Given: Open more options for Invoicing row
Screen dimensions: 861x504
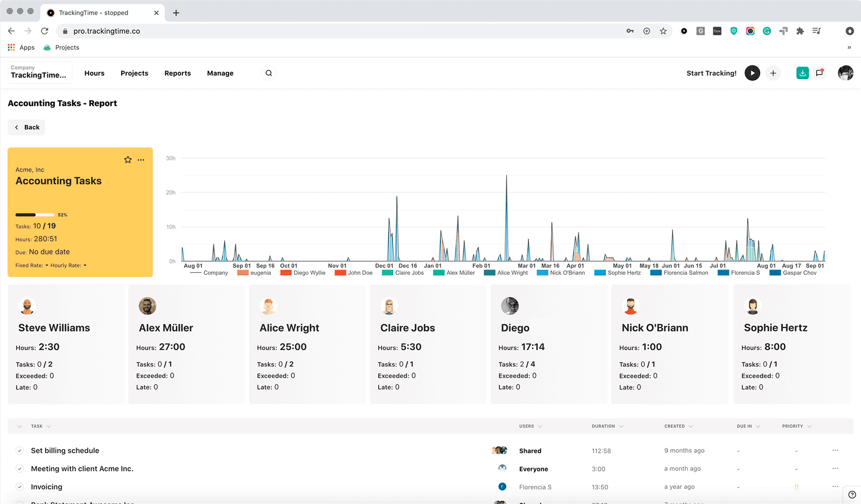Looking at the screenshot, I should pos(835,487).
